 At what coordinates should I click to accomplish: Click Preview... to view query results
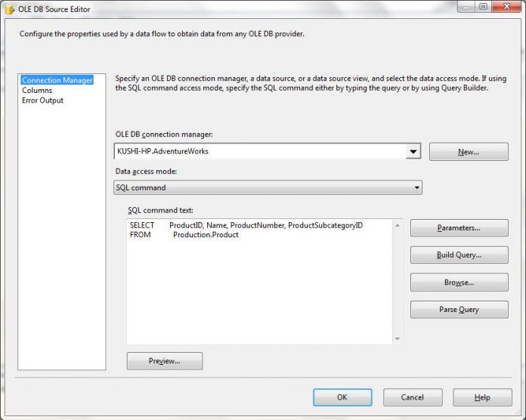coord(164,361)
